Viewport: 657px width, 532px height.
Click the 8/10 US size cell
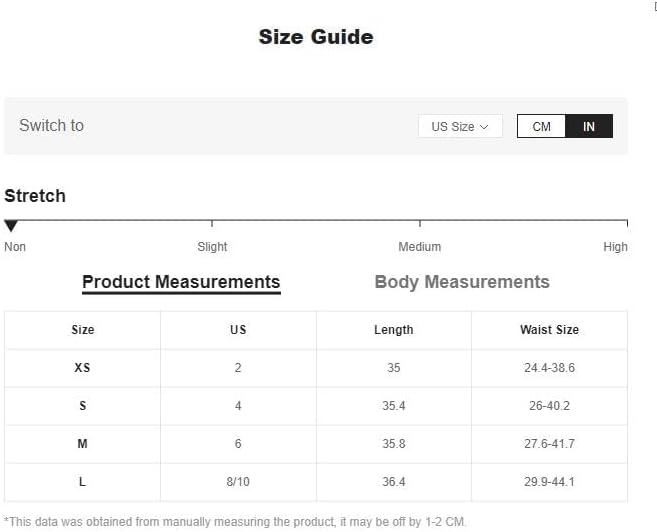coord(238,482)
